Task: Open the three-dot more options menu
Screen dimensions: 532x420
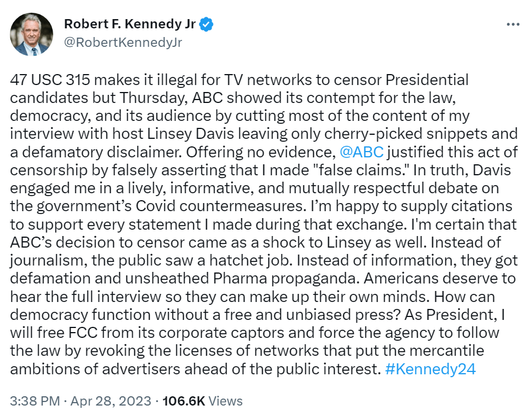Action: coord(513,25)
